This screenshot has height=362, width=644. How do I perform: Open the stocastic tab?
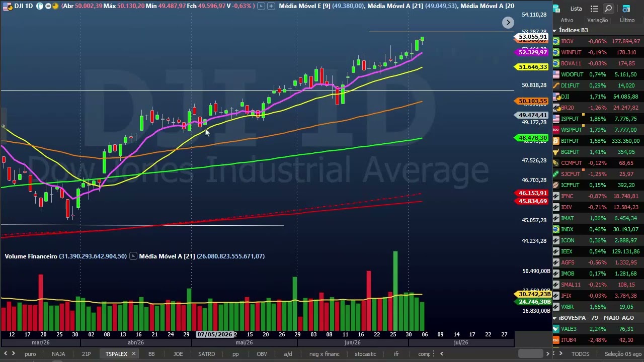(x=365, y=354)
